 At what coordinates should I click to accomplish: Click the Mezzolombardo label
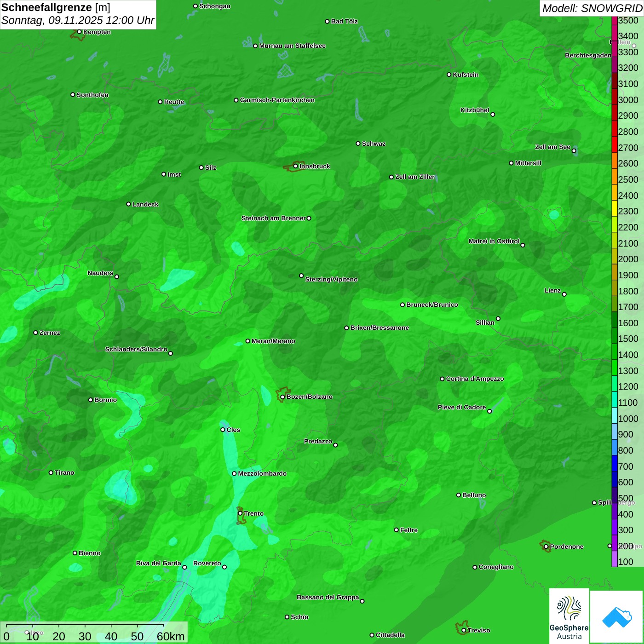262,473
